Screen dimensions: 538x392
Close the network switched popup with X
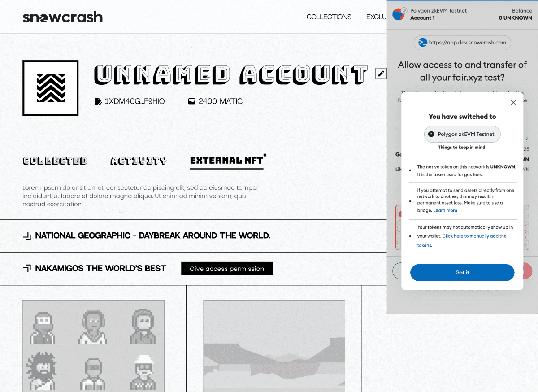coord(513,102)
